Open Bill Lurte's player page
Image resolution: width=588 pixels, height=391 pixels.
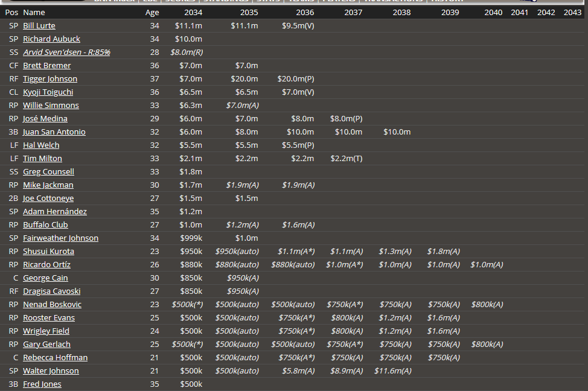pyautogui.click(x=39, y=26)
